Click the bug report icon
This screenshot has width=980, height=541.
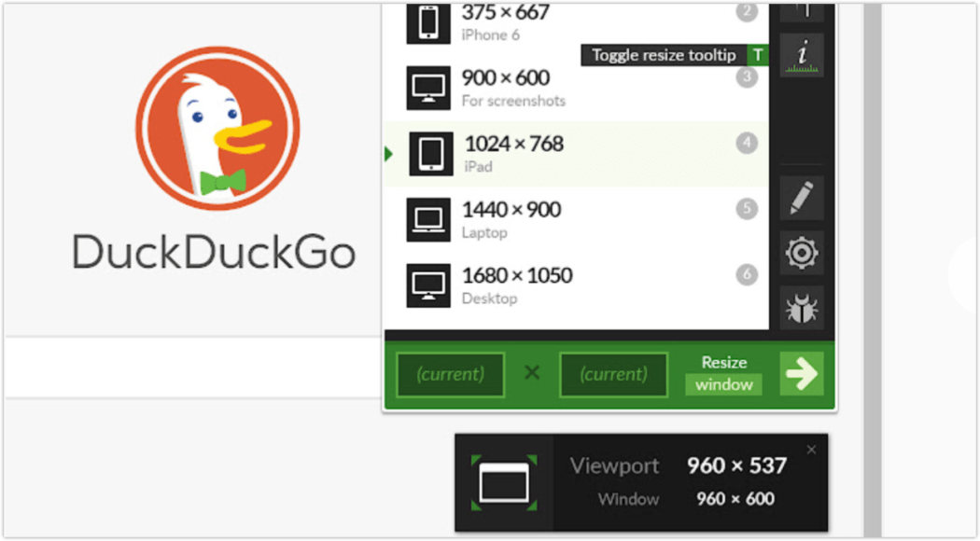click(802, 308)
